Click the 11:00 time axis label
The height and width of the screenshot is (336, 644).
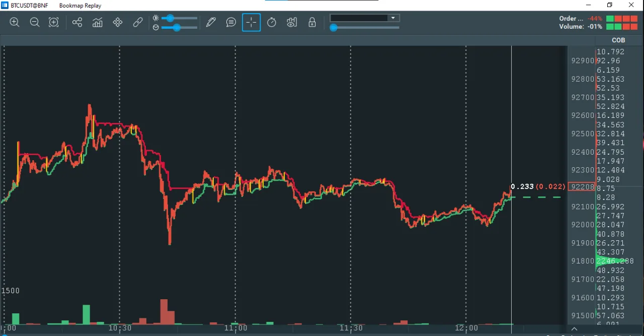pyautogui.click(x=236, y=328)
